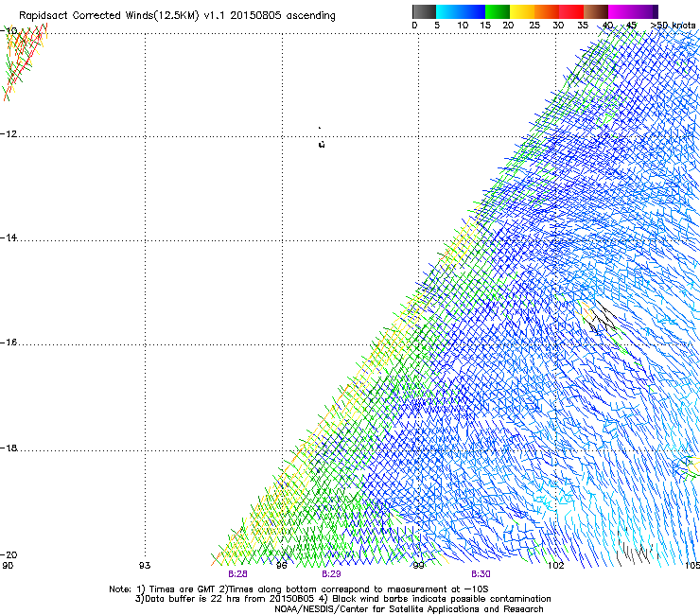Click the "25" legend scale label
Screen dimensions: 700x615
pyautogui.click(x=534, y=26)
